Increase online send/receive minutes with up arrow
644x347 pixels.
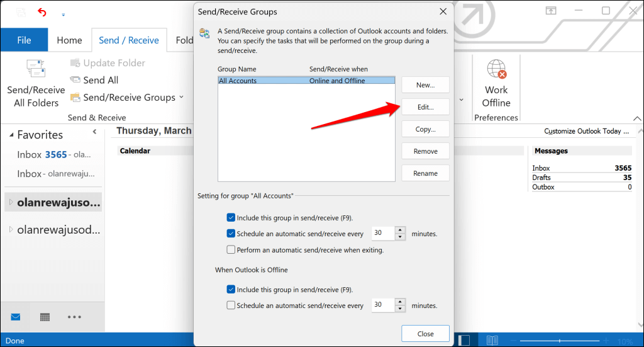400,230
